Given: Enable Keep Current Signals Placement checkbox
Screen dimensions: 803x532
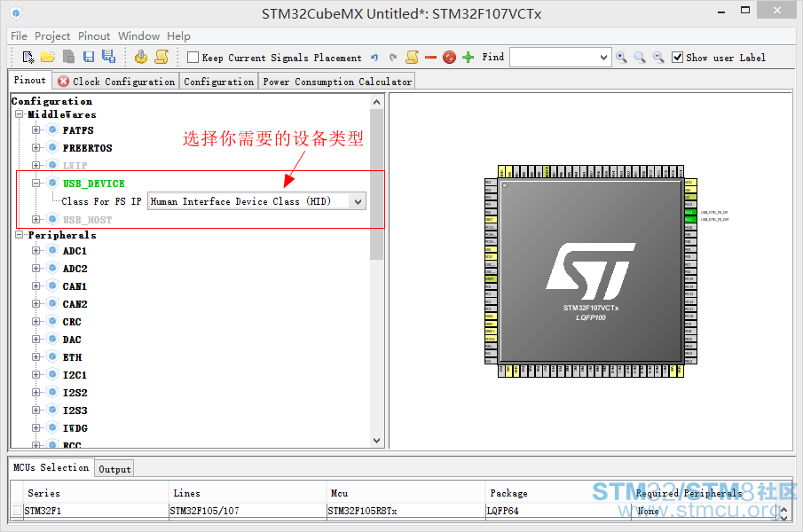Looking at the screenshot, I should 193,58.
